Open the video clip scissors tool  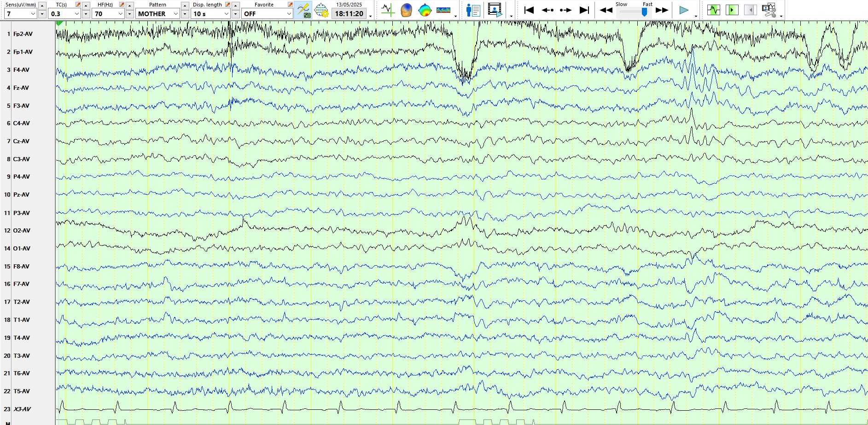pos(769,10)
